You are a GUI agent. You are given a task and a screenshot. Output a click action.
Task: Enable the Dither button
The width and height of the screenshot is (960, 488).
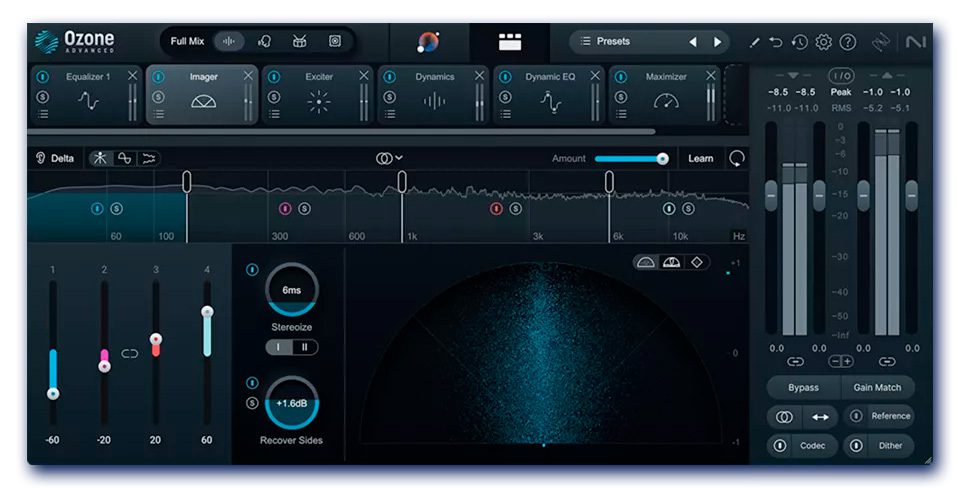click(879, 446)
